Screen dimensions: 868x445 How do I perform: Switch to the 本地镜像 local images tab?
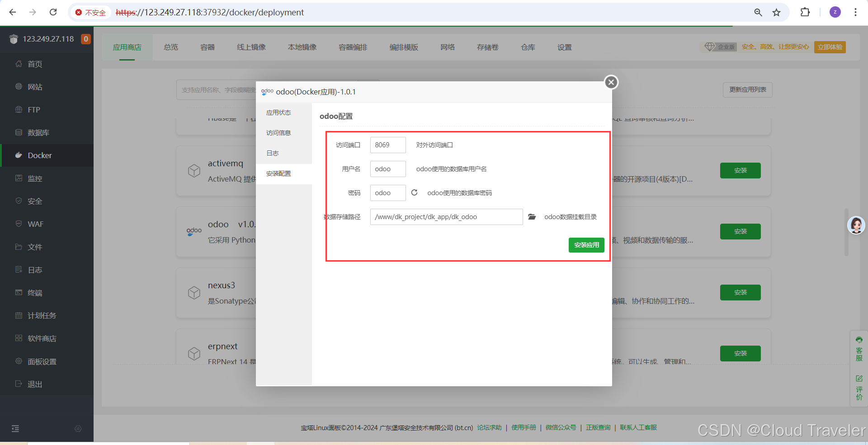pos(302,47)
